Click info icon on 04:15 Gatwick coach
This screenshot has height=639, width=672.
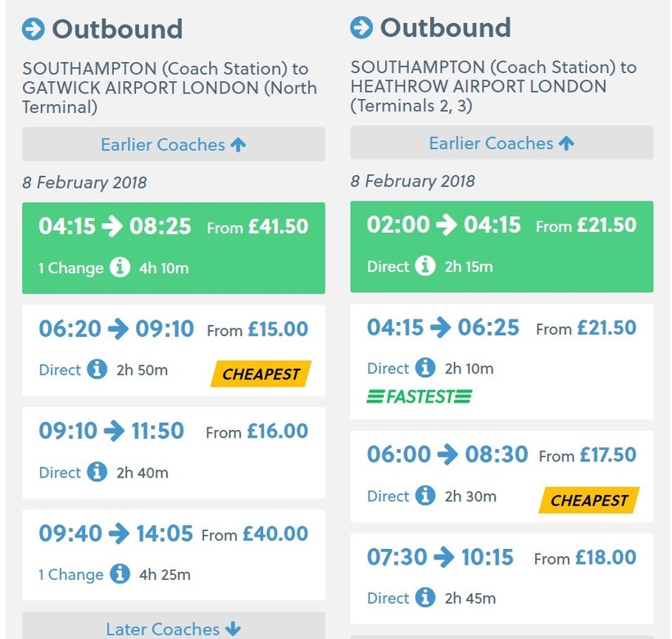click(120, 268)
